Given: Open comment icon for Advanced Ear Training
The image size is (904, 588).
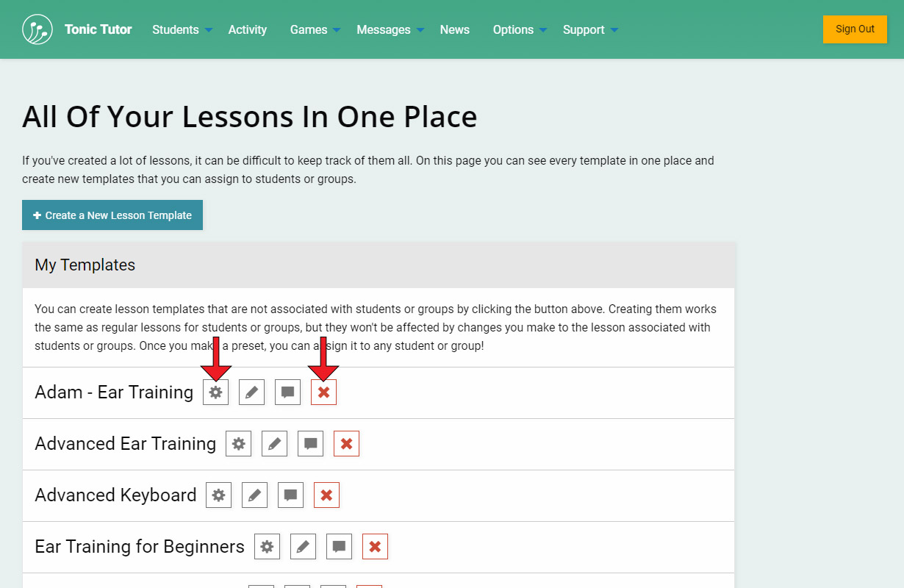Looking at the screenshot, I should click(310, 444).
